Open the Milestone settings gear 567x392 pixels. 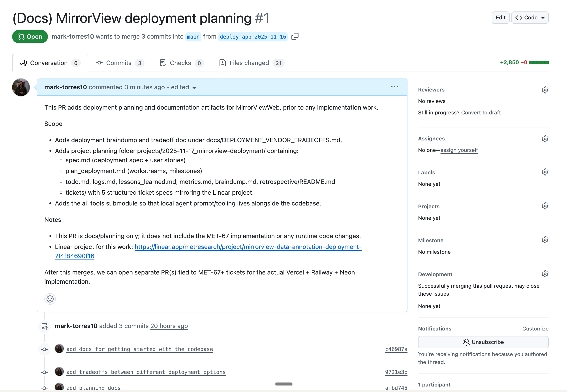pos(545,240)
